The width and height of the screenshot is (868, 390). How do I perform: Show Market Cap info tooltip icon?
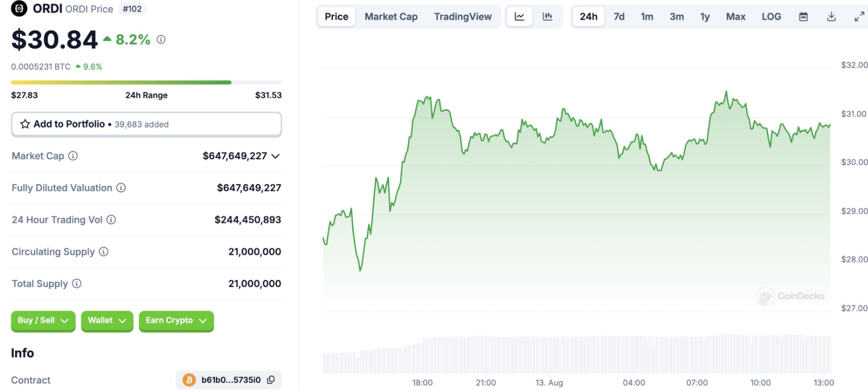73,156
